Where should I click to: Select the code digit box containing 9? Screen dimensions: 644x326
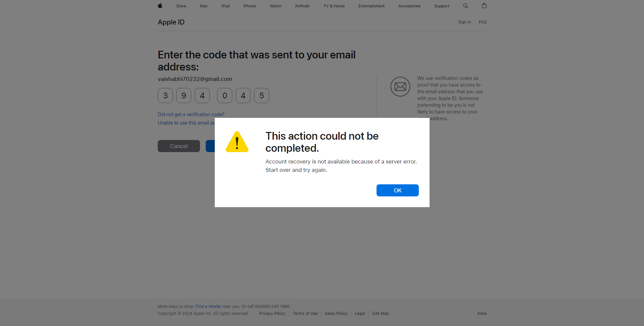[184, 96]
